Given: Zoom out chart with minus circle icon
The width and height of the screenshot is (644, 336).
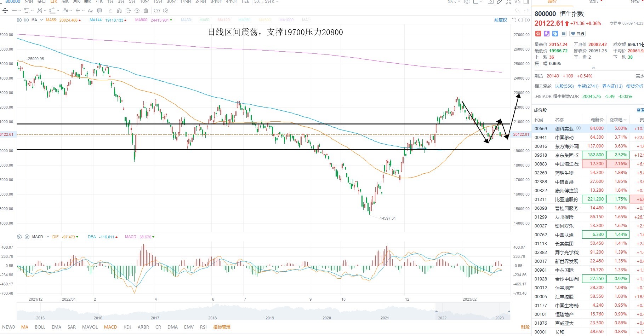Looking at the screenshot, I should point(521,20).
